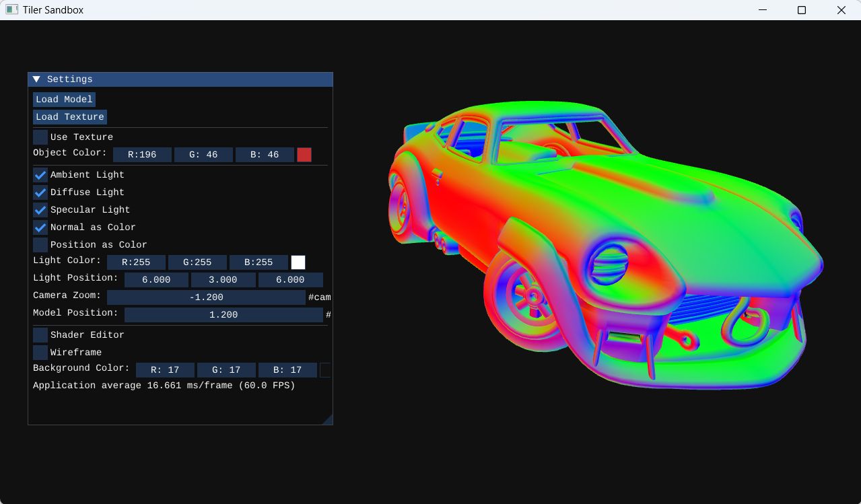Click the Load Texture button
This screenshot has width=861, height=504.
click(x=70, y=117)
